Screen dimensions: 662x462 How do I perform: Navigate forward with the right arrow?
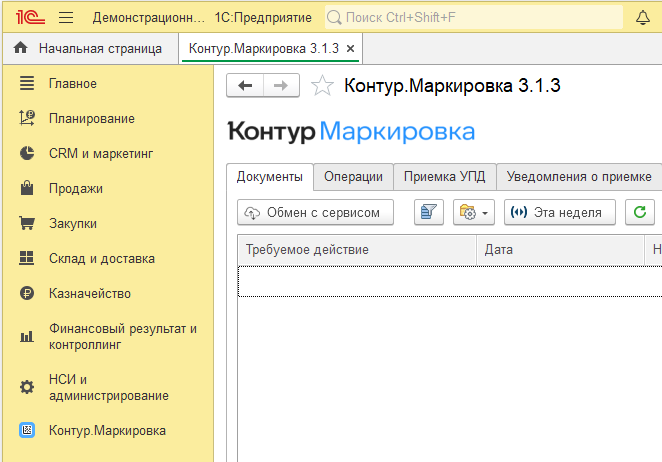pyautogui.click(x=281, y=85)
